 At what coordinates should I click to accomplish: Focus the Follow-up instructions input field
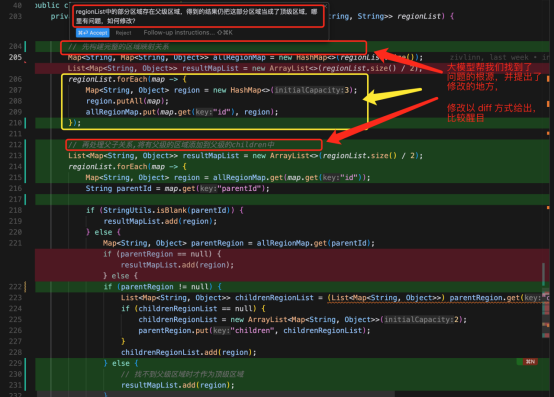pyautogui.click(x=188, y=32)
